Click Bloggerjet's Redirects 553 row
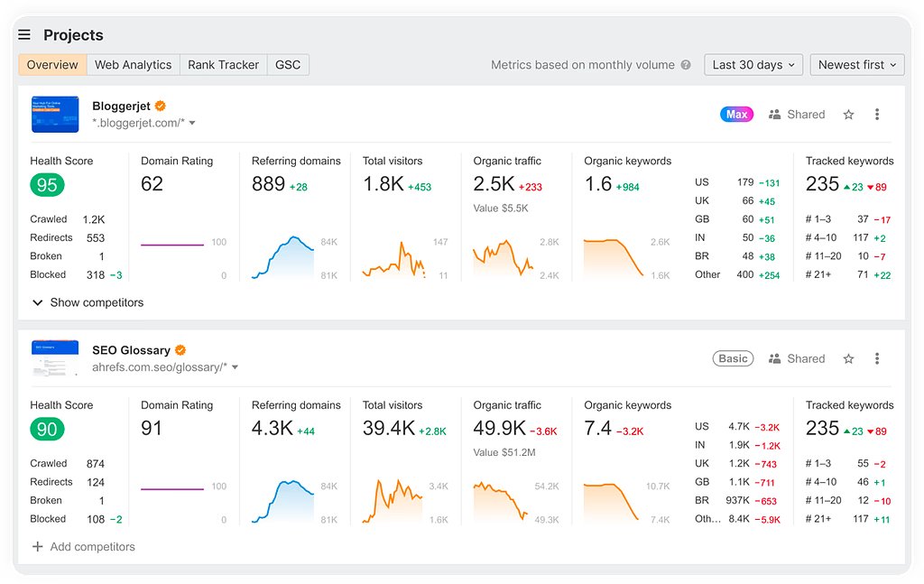 click(68, 237)
